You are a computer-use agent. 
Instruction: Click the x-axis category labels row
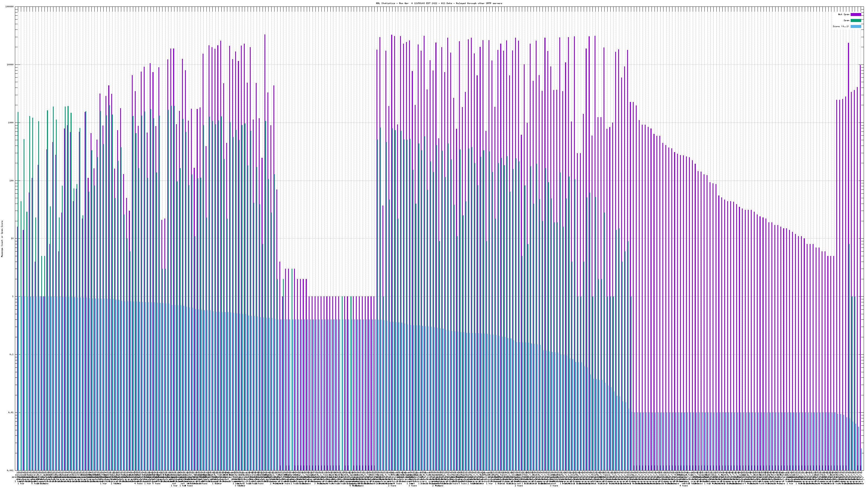pyautogui.click(x=438, y=477)
